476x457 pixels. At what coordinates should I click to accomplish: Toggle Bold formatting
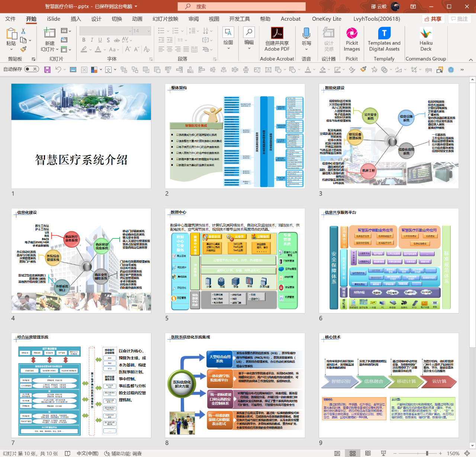click(84, 40)
